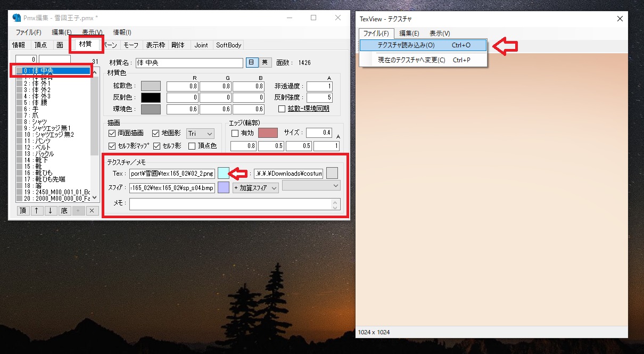Switch to the 面 tab

click(x=60, y=45)
